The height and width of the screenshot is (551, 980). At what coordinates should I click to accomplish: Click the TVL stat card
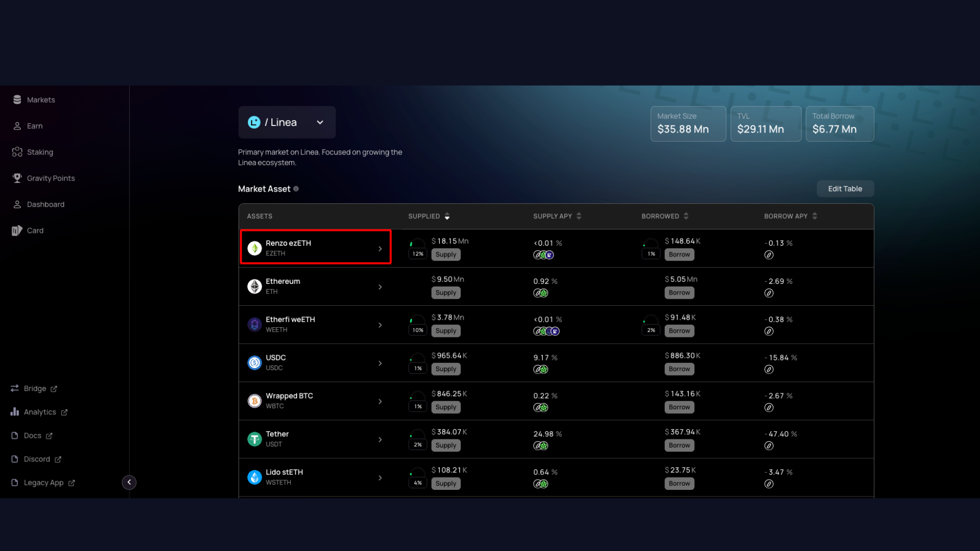point(766,124)
